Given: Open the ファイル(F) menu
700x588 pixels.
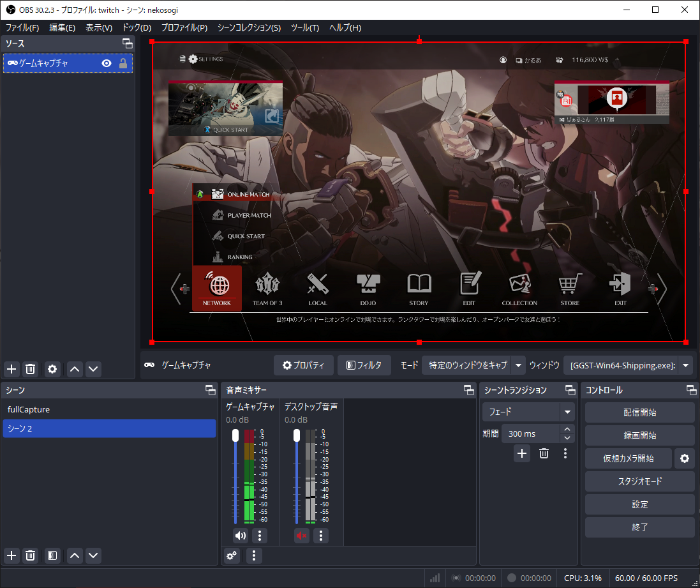Looking at the screenshot, I should click(x=22, y=27).
